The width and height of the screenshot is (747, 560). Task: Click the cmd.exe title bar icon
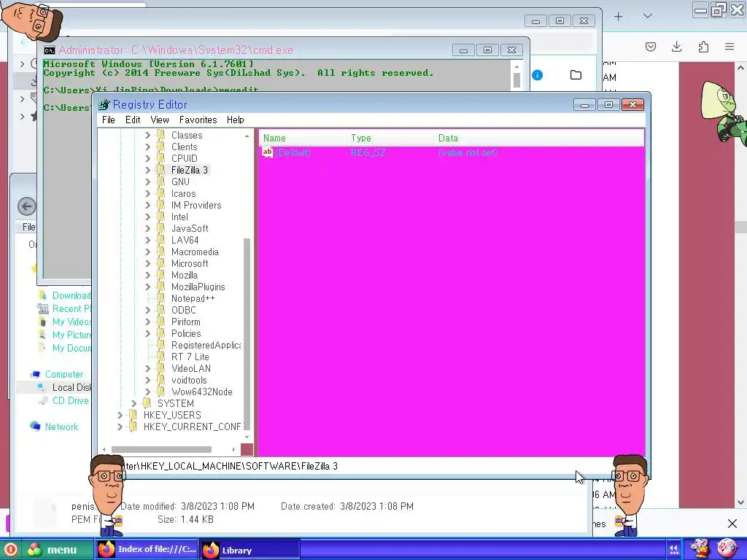click(49, 50)
